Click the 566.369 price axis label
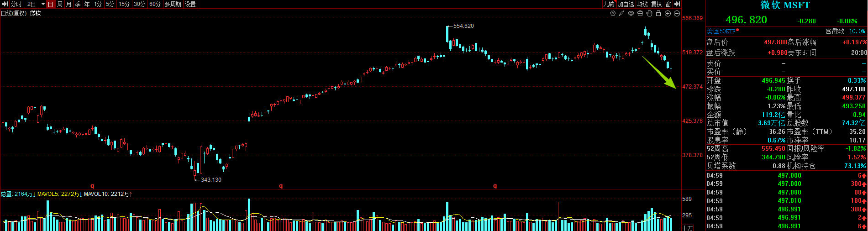Screen dimensions: 868x231 [692, 18]
